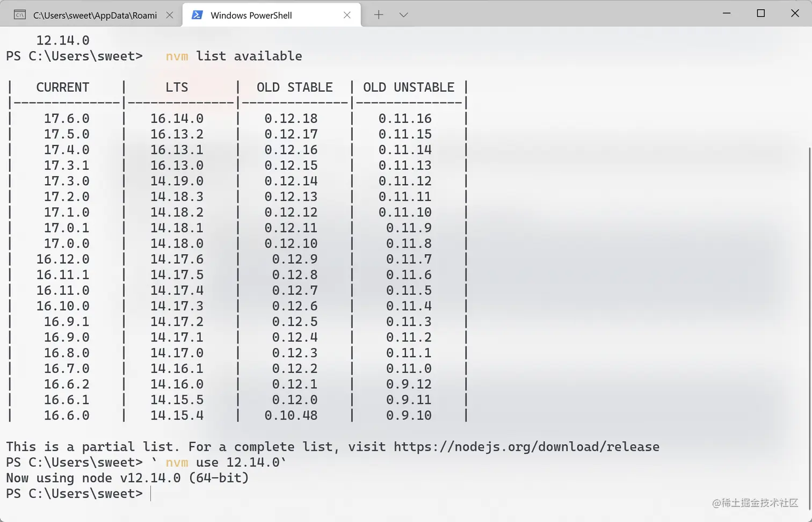Viewport: 812px width, 522px height.
Task: Click version 17.6.0 in CURRENT column
Action: (x=67, y=119)
